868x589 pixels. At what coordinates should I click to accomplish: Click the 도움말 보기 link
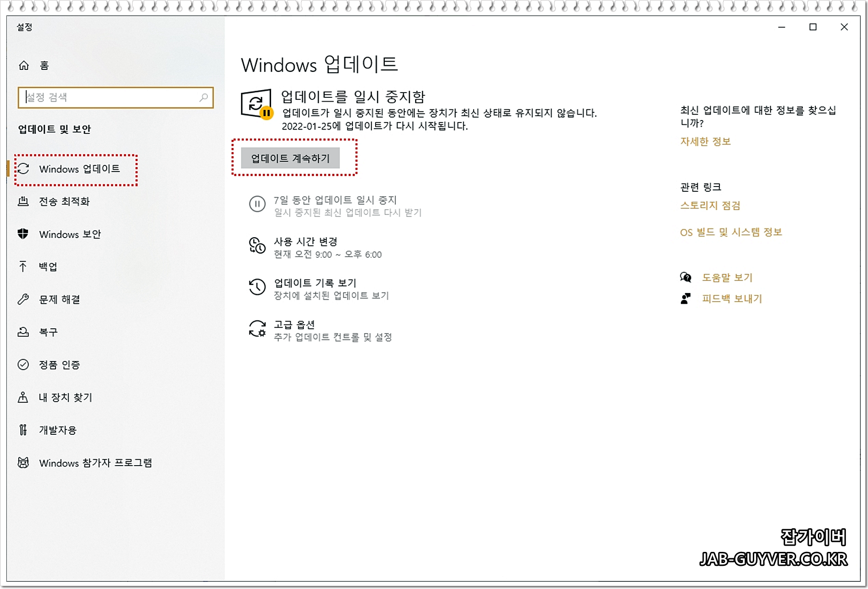[x=727, y=278]
